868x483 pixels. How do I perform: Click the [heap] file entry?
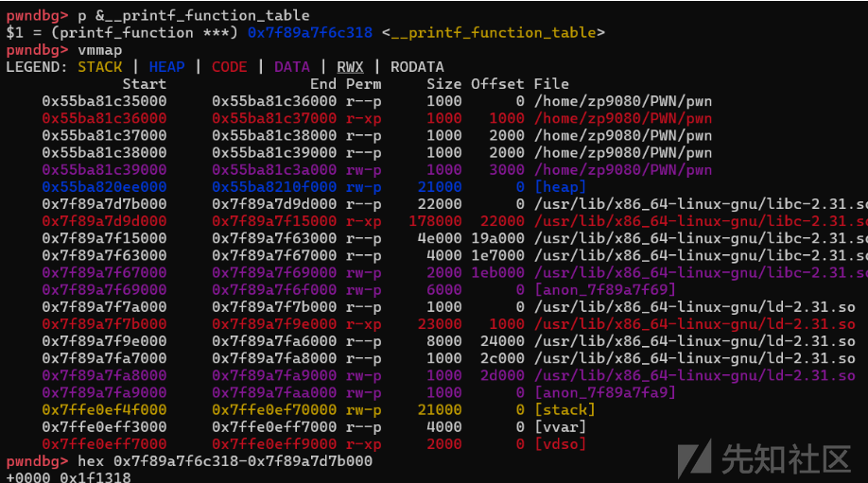tap(560, 187)
